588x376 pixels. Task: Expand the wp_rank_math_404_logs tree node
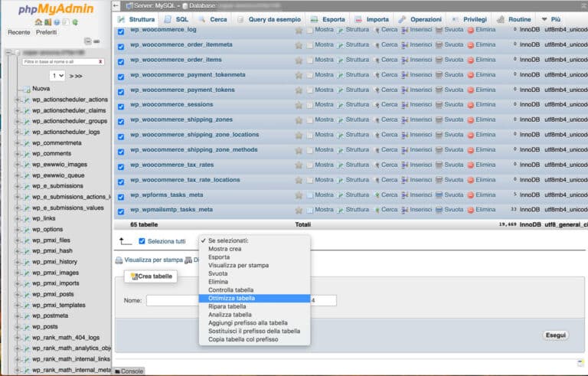tap(17, 338)
